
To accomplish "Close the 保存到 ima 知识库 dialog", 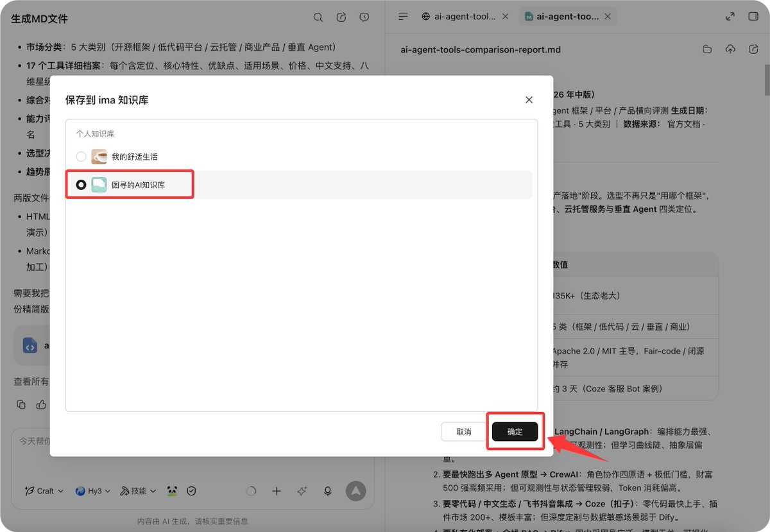I will coord(529,99).
